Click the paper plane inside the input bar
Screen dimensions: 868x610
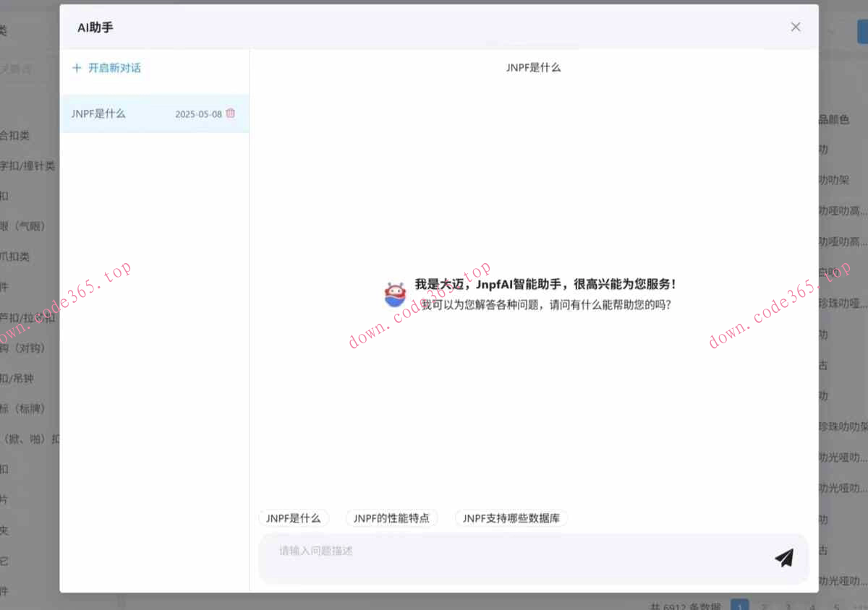coord(785,557)
